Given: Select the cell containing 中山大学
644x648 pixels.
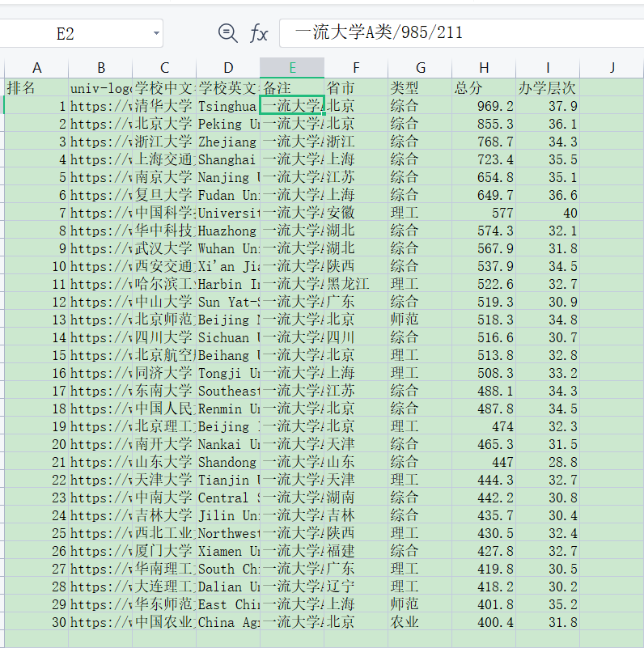Looking at the screenshot, I should [164, 301].
